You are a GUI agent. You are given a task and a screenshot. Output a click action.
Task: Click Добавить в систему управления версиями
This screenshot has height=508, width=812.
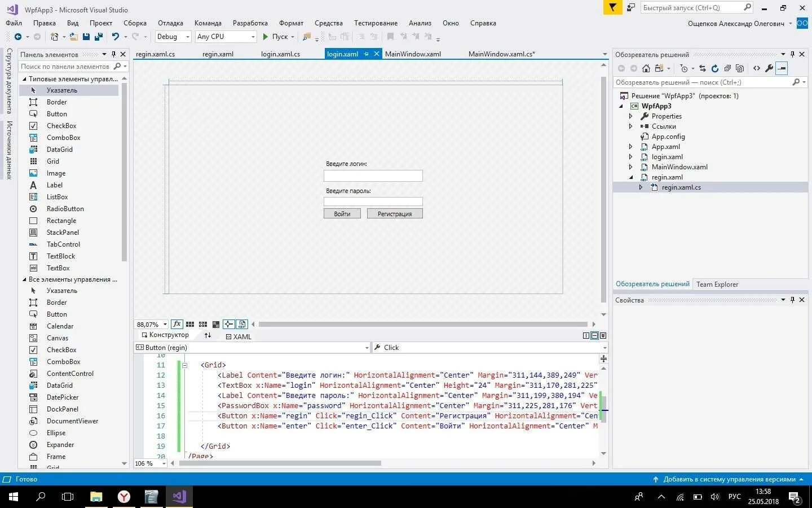(x=729, y=479)
